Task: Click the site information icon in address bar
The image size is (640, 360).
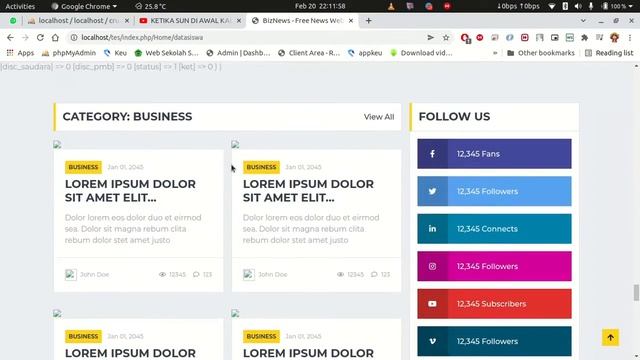Action: pyautogui.click(x=74, y=38)
